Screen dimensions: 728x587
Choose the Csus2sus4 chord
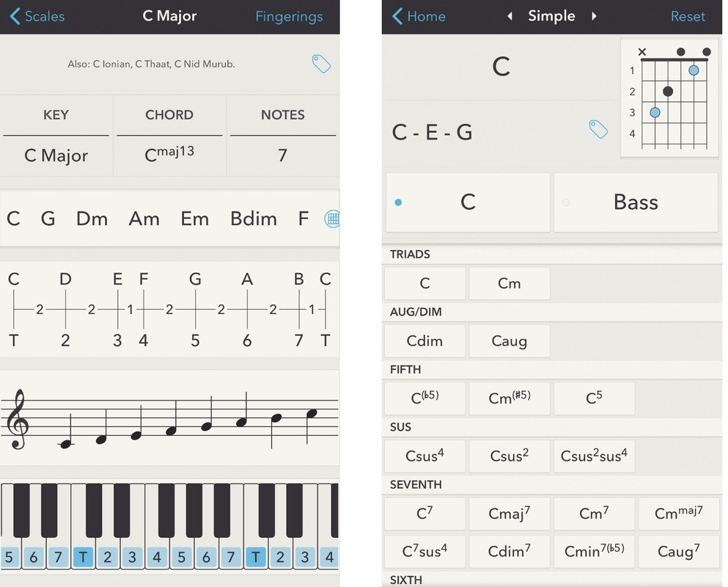click(595, 456)
